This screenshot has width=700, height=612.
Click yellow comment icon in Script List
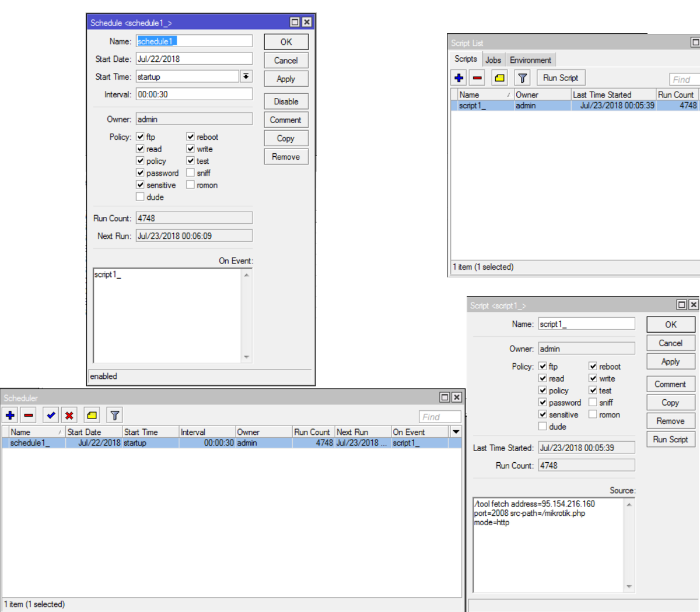click(x=499, y=78)
